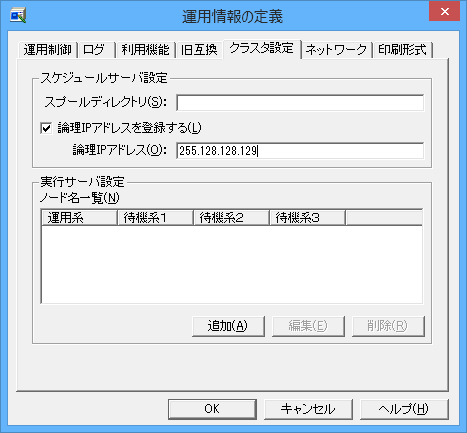Click the 待機系2 column header
Screen dimensions: 467x433
click(232, 218)
